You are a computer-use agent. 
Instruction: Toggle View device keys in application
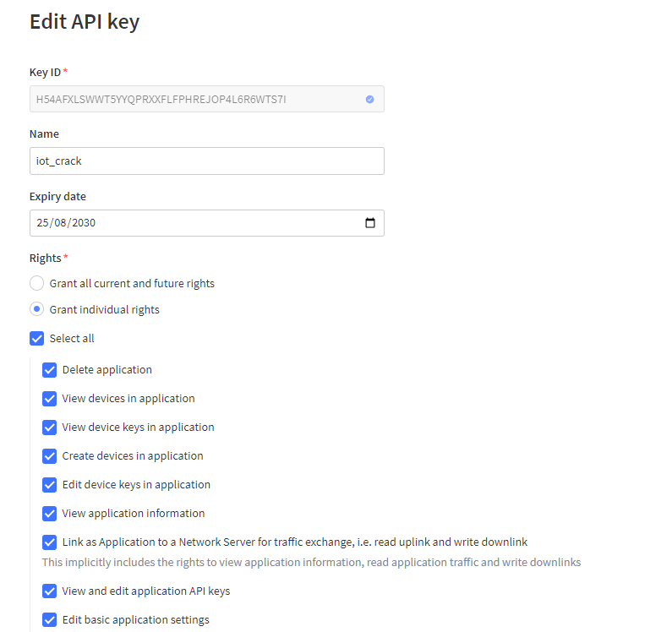click(50, 427)
